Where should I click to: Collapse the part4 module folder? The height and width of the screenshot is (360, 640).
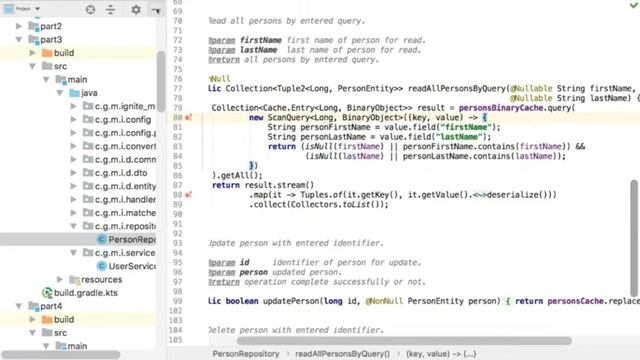click(x=19, y=306)
